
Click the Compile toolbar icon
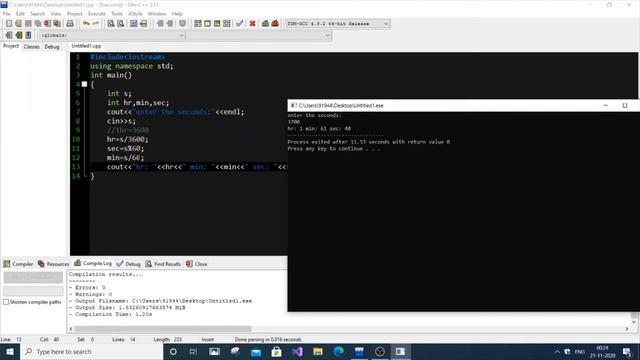point(198,24)
